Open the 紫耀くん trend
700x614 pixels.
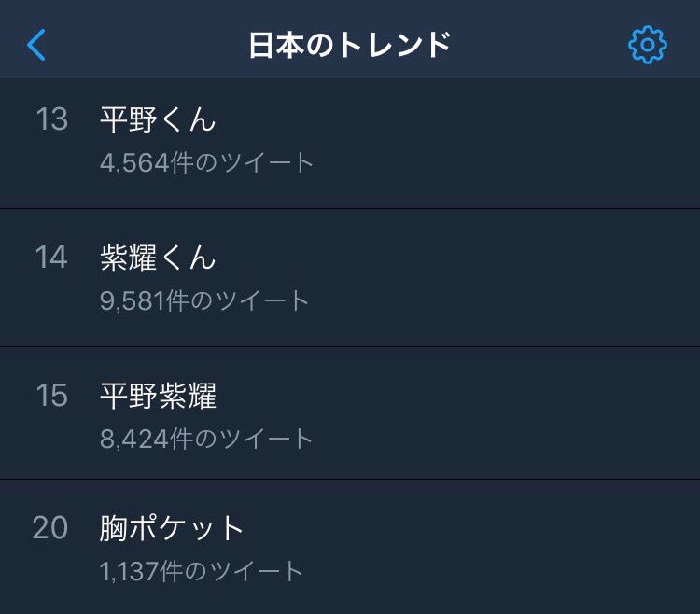158,258
